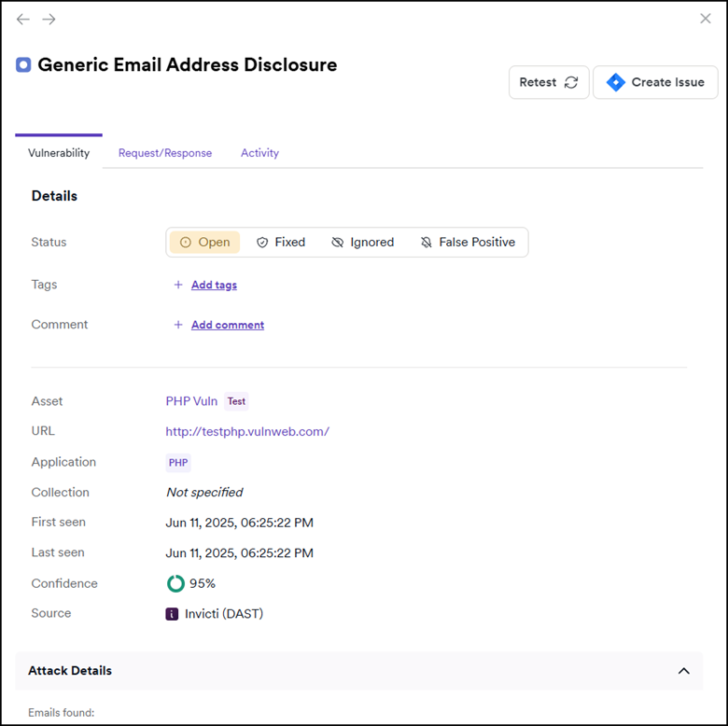728x726 pixels.
Task: Go forward with the right arrow
Action: click(49, 19)
